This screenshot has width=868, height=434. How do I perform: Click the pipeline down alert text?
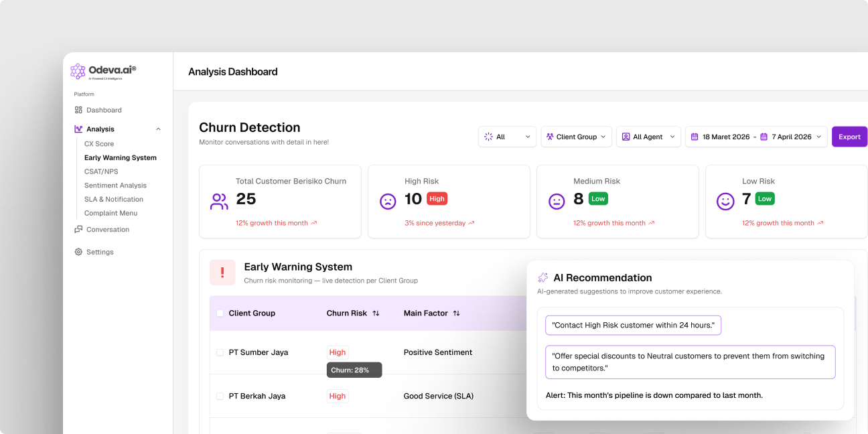pos(654,395)
